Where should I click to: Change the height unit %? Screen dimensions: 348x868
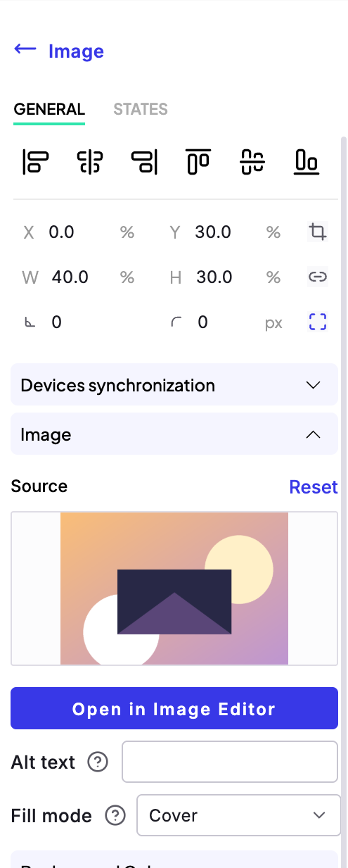[x=273, y=277]
